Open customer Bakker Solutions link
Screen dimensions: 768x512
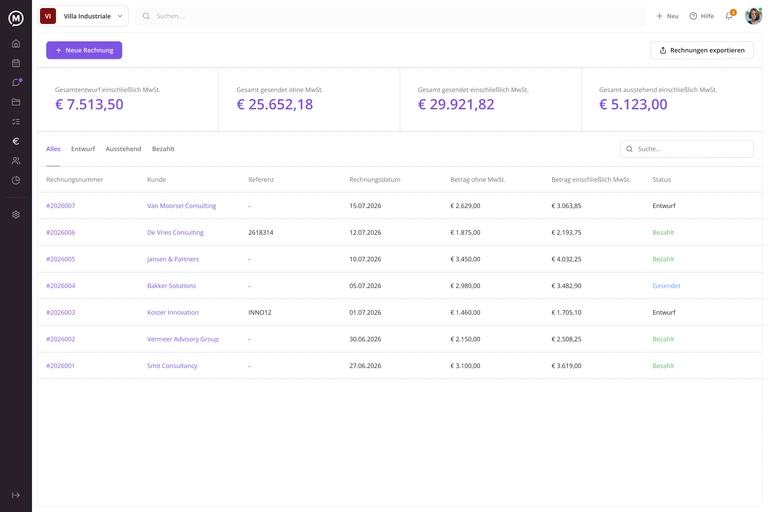coord(171,286)
